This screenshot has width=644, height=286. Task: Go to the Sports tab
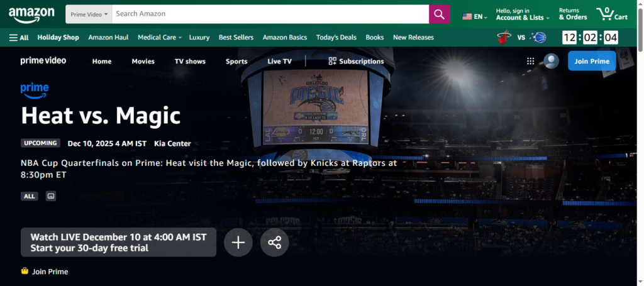tap(236, 62)
